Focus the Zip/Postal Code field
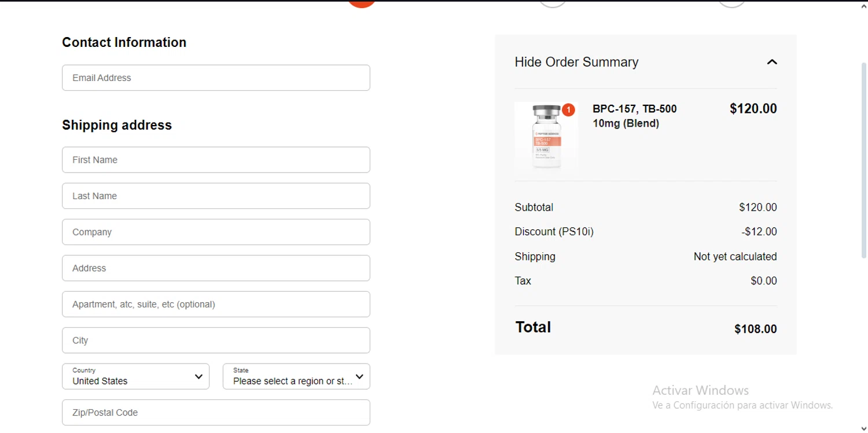This screenshot has width=868, height=433. pyautogui.click(x=216, y=413)
